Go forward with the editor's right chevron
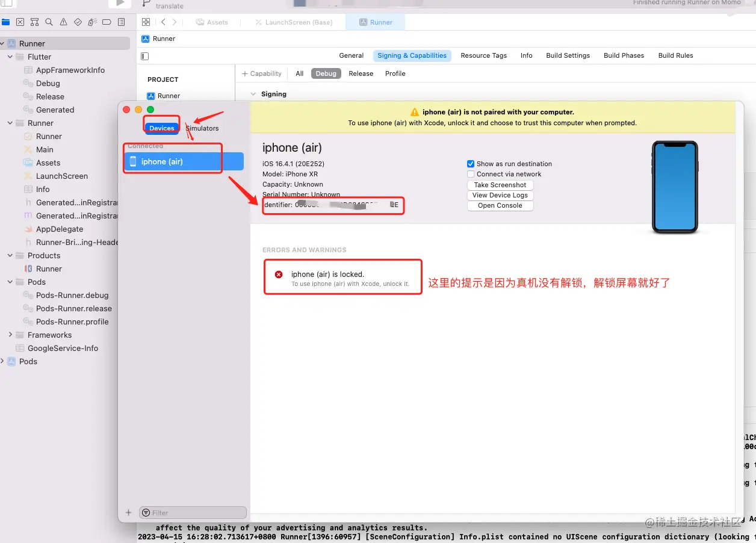 click(175, 22)
